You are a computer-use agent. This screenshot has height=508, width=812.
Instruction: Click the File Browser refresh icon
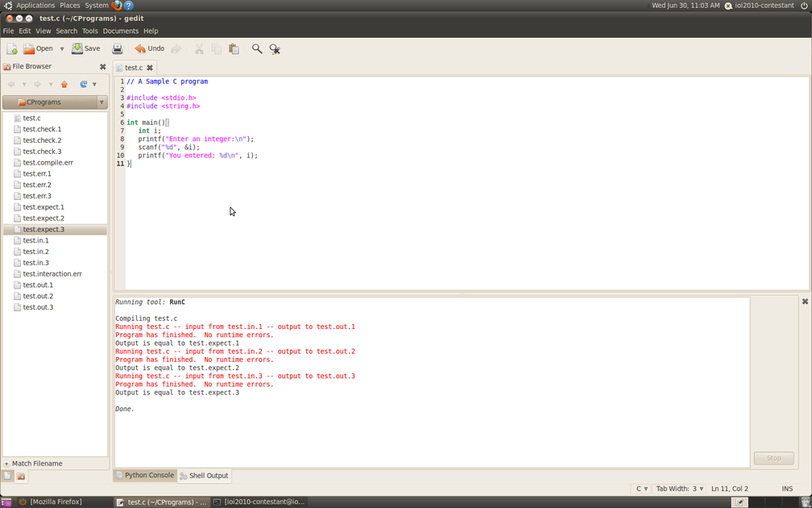[84, 84]
